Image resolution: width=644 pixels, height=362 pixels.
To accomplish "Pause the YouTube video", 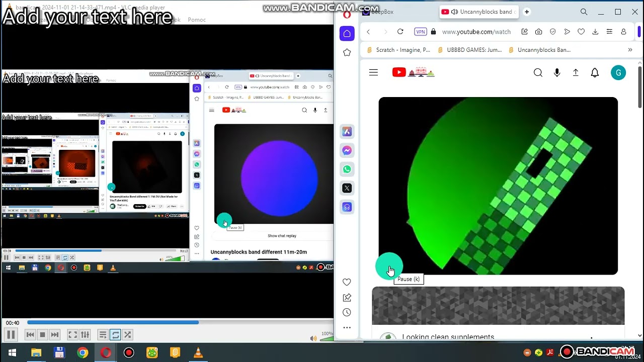I will 389,267.
